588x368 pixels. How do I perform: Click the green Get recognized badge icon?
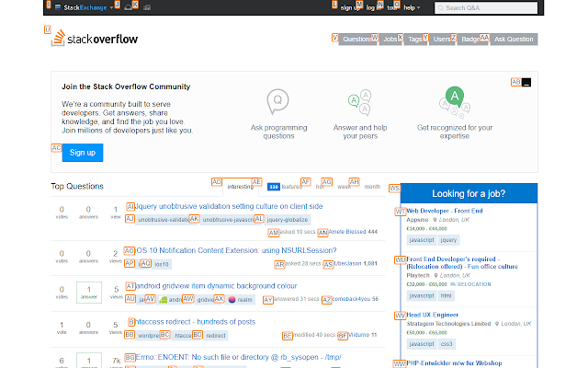click(455, 97)
